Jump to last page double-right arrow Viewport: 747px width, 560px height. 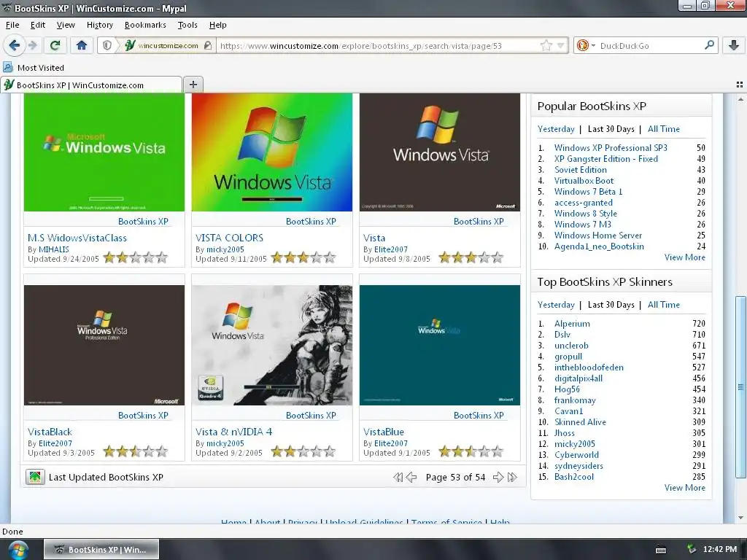(513, 477)
